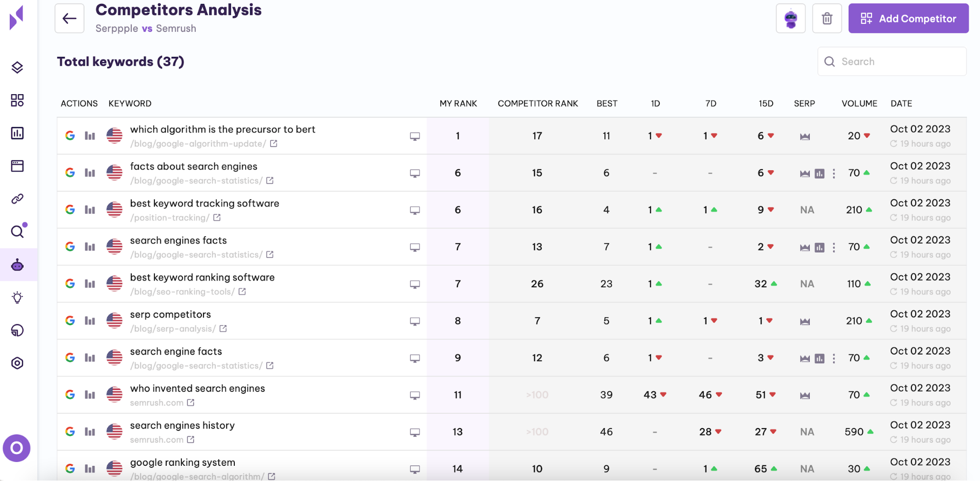
Task: Click Google icon for 'who invented search engines'
Action: tap(70, 395)
